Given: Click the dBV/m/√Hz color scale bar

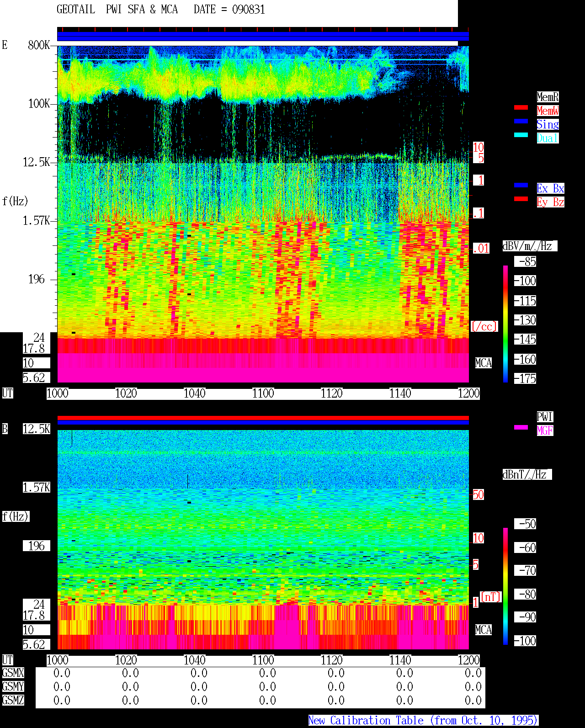Looking at the screenshot, I should [x=505, y=324].
